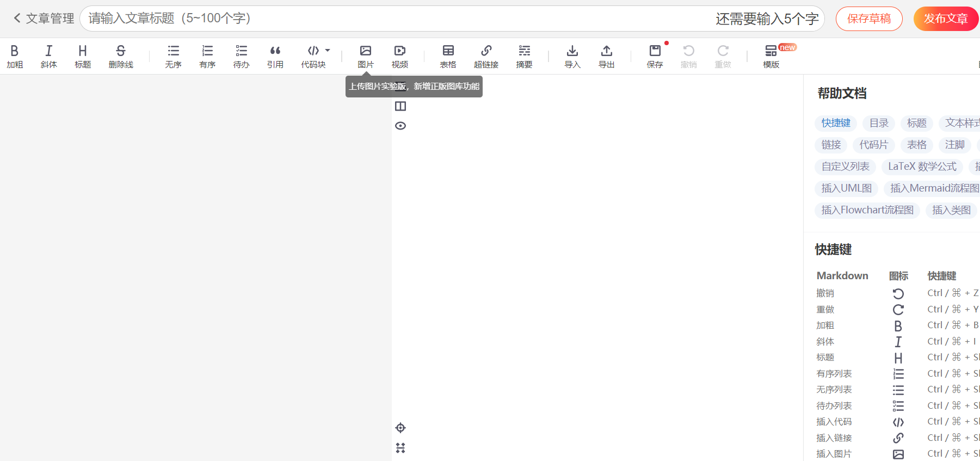Select the 自定义列表 help tag
Image resolution: width=980 pixels, height=461 pixels.
click(846, 167)
